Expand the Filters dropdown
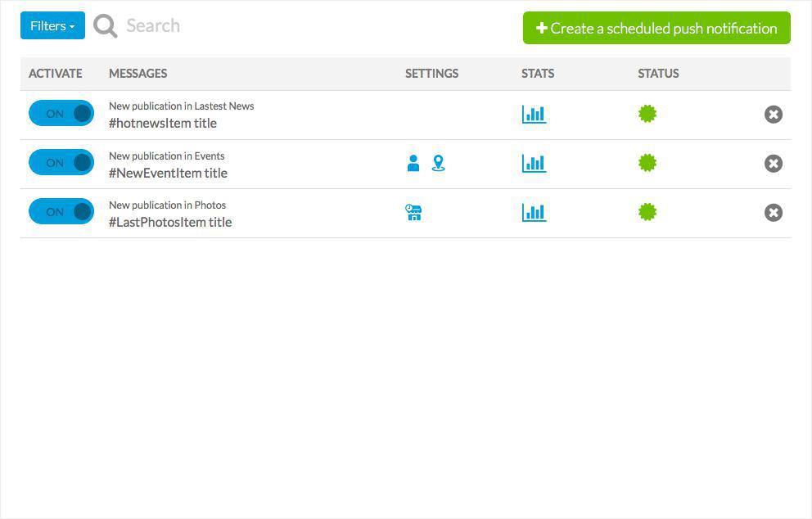The image size is (812, 519). click(x=52, y=26)
